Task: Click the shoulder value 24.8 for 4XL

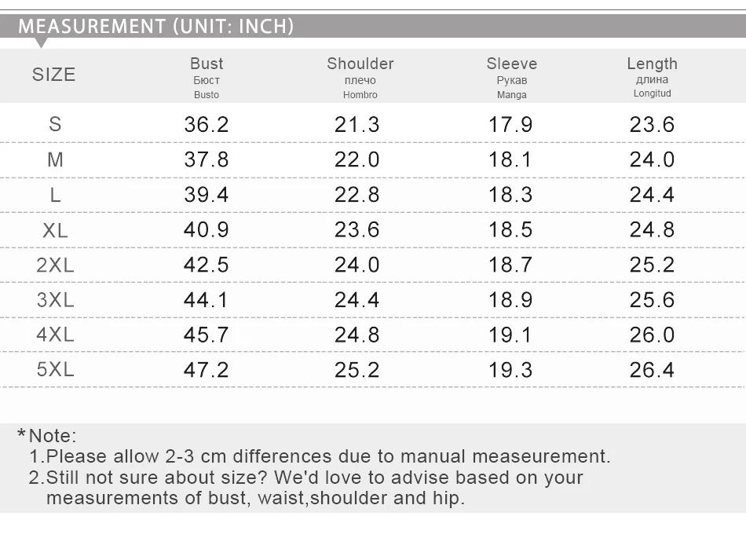Action: point(357,335)
